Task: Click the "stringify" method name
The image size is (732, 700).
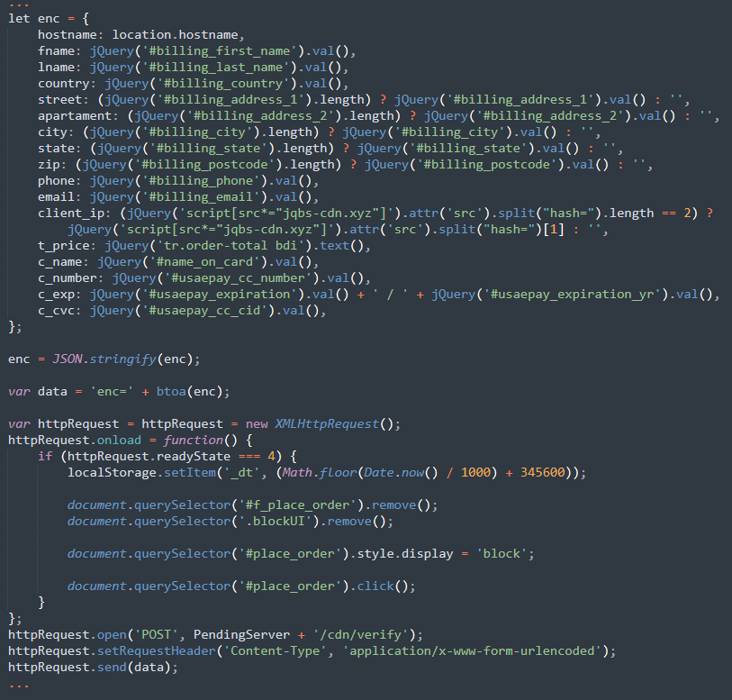Action: click(x=122, y=359)
